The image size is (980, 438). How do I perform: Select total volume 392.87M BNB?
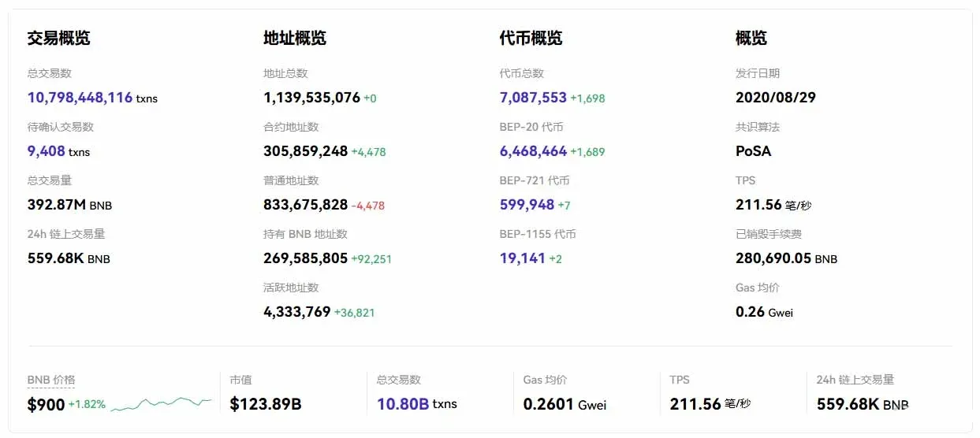coord(69,205)
